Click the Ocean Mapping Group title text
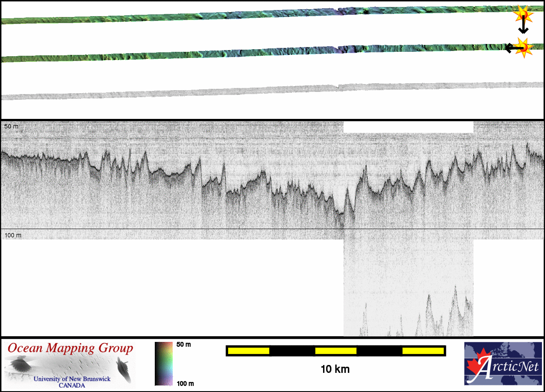The height and width of the screenshot is (392, 545). tap(70, 348)
